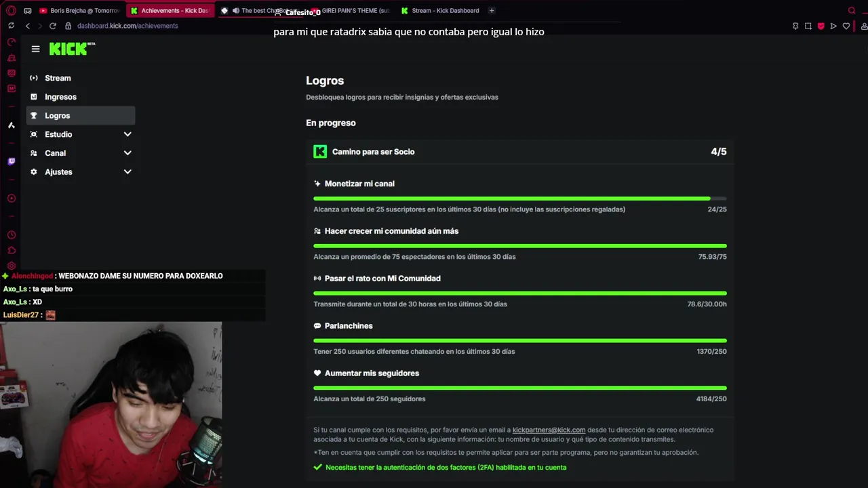Switch to the Boris Brejcha YouTube tab
868x488 pixels.
pos(79,10)
